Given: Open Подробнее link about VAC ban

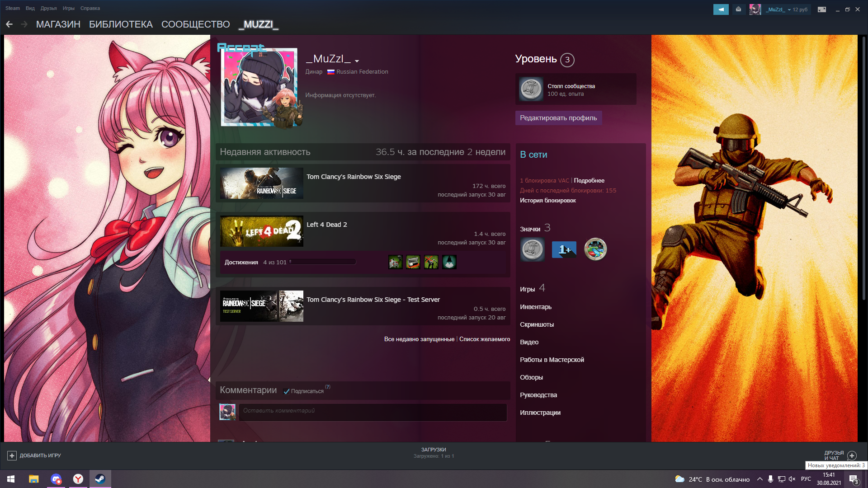Looking at the screenshot, I should 589,180.
